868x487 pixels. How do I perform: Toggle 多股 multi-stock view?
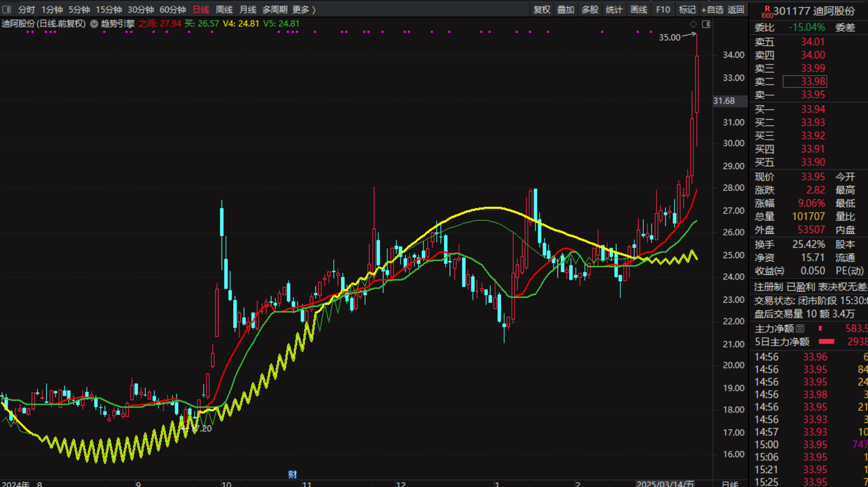590,9
